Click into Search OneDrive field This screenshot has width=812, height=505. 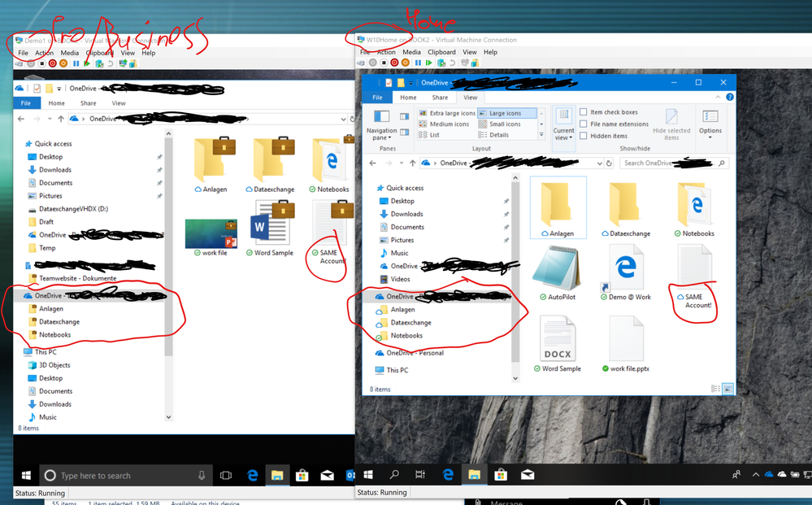coord(673,163)
